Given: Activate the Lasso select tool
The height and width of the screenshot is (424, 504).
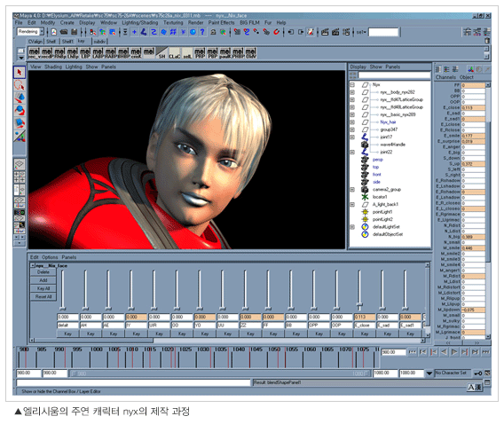Looking at the screenshot, I should coord(20,85).
